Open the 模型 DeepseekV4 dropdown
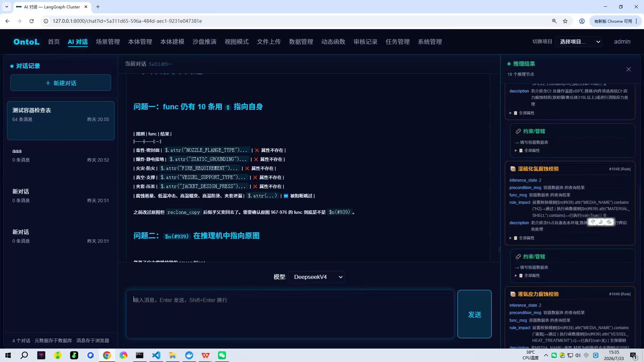The height and width of the screenshot is (362, 644). [316, 277]
